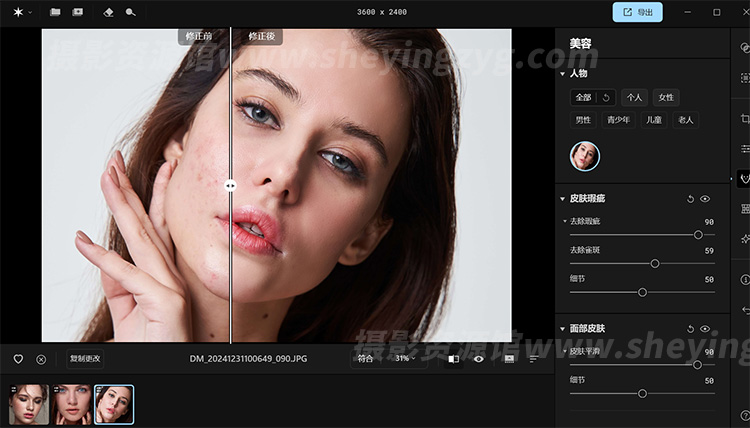Collapse the 面部皮肤 section

click(563, 329)
